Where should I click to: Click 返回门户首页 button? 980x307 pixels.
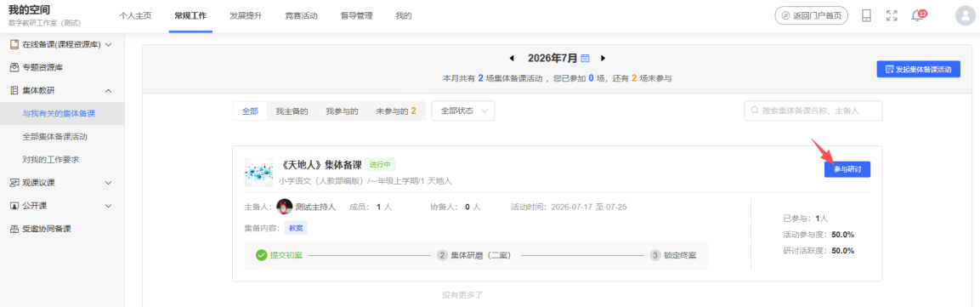[811, 15]
